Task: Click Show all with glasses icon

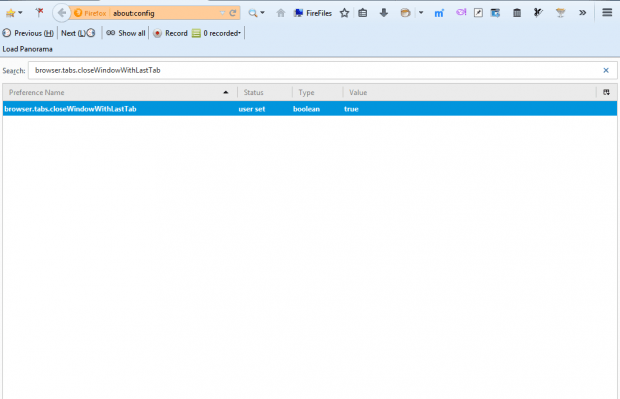Action: pos(126,33)
